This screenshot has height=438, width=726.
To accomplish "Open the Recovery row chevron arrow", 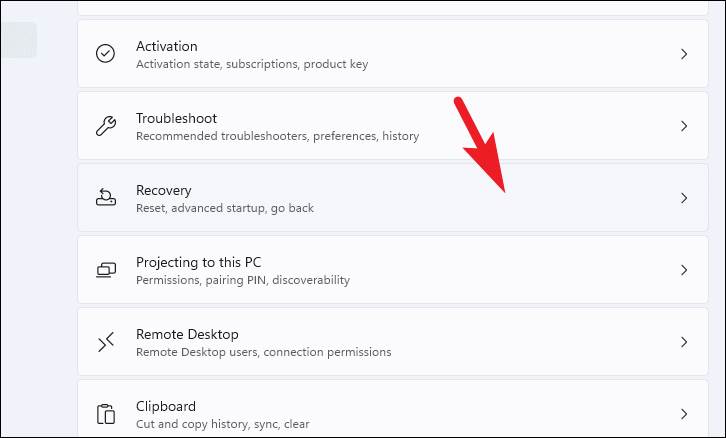I will click(684, 198).
